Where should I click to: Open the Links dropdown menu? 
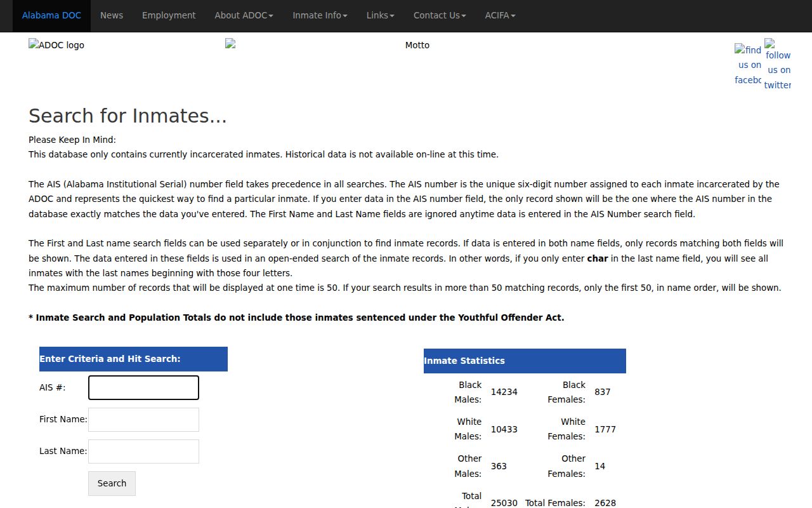[x=380, y=15]
